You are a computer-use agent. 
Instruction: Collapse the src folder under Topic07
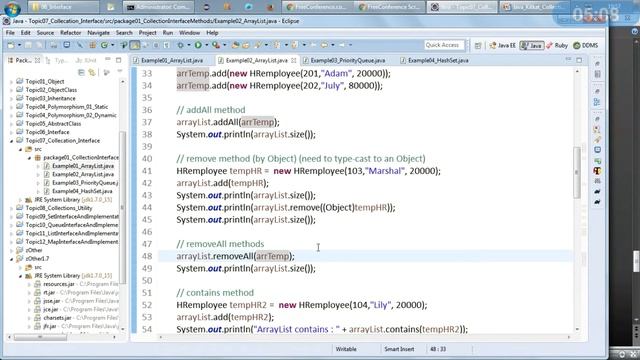coord(20,149)
